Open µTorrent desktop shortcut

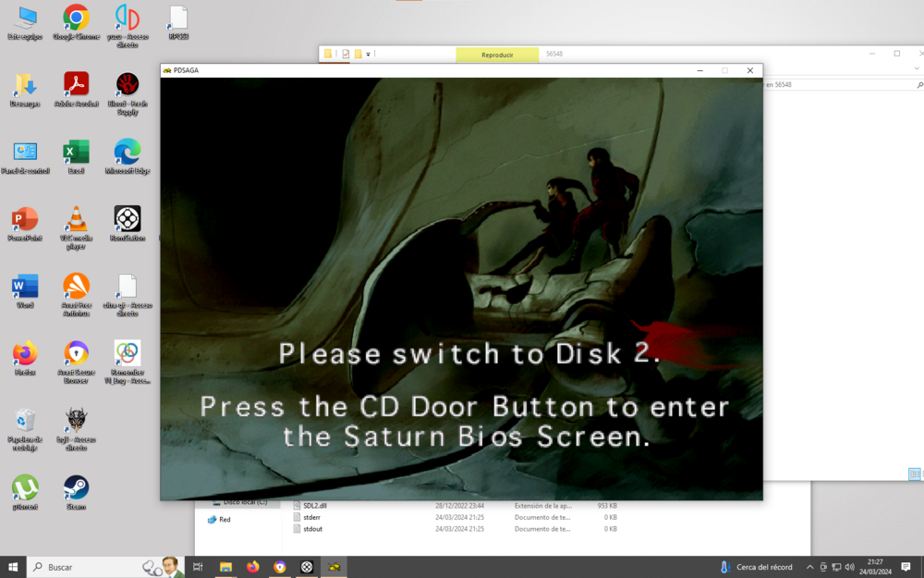point(25,487)
